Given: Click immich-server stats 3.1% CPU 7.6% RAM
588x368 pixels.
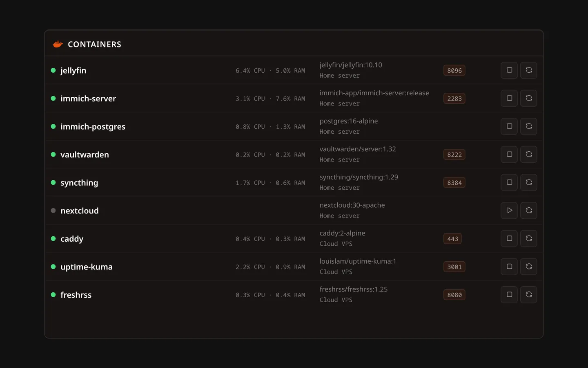Looking at the screenshot, I should coord(270,99).
